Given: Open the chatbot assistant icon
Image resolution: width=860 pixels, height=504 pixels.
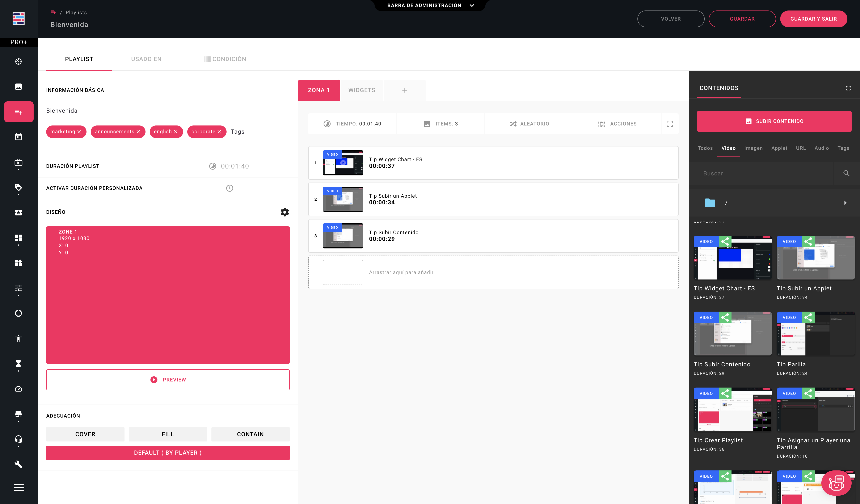Looking at the screenshot, I should [x=836, y=483].
